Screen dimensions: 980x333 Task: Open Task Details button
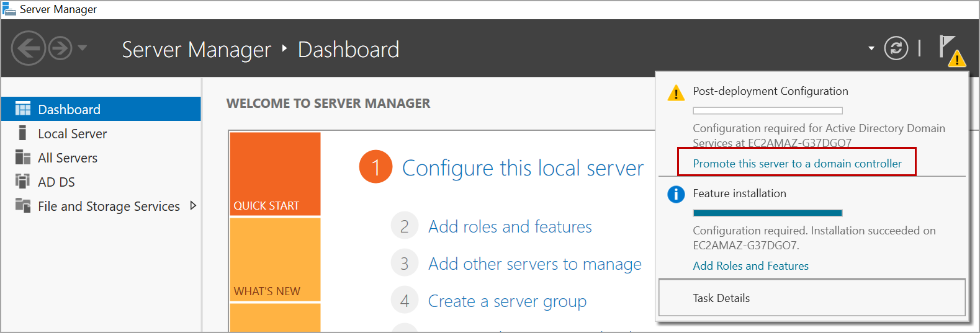(721, 298)
